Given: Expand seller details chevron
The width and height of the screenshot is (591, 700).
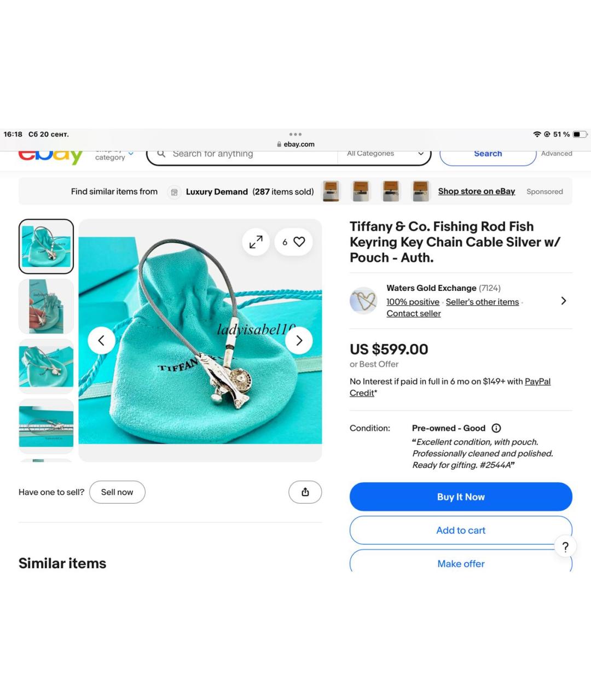Looking at the screenshot, I should click(563, 301).
